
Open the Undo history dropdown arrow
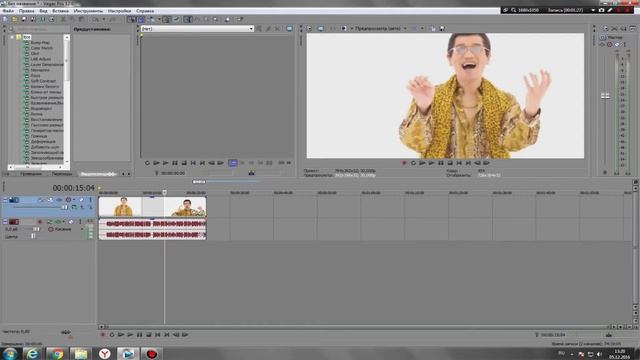103,19
